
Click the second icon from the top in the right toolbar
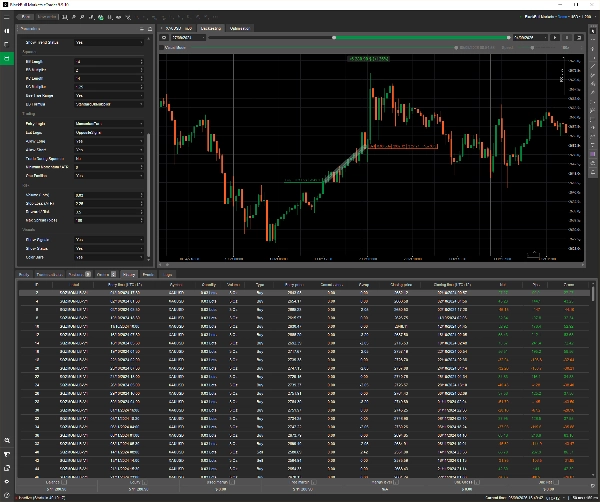593,40
